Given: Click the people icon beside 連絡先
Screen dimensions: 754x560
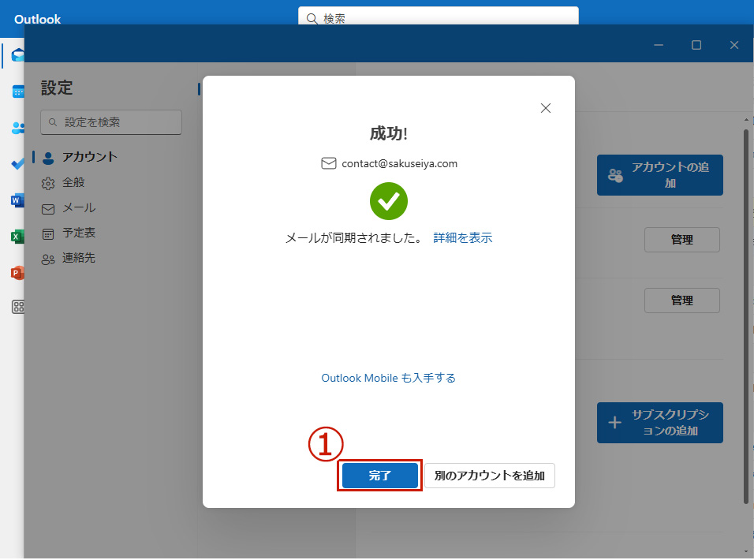Looking at the screenshot, I should (x=48, y=259).
